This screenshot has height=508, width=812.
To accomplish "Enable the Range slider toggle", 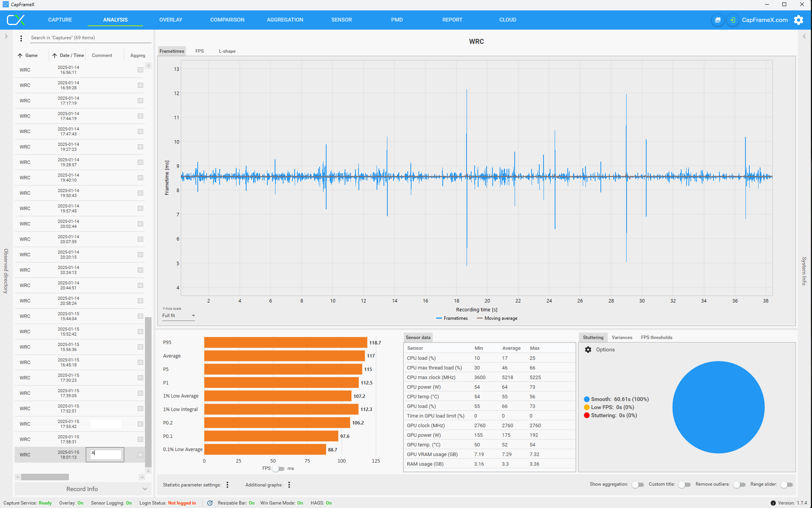I will pyautogui.click(x=787, y=485).
